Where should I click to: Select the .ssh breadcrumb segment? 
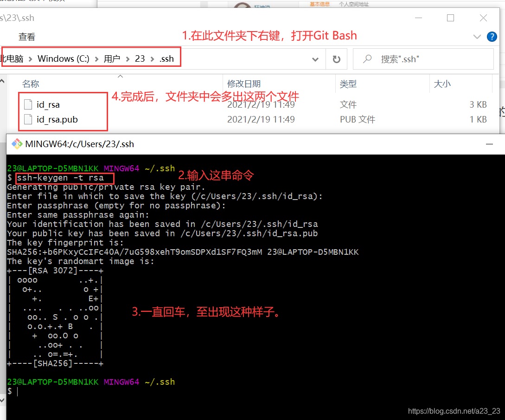point(166,58)
